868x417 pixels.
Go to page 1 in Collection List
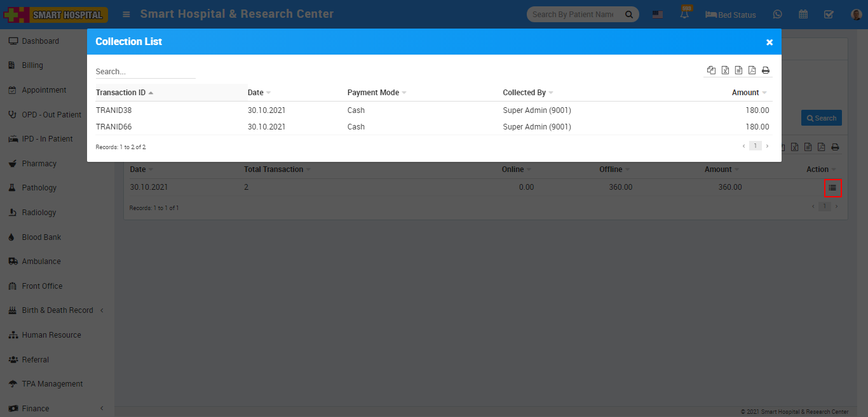click(x=754, y=146)
